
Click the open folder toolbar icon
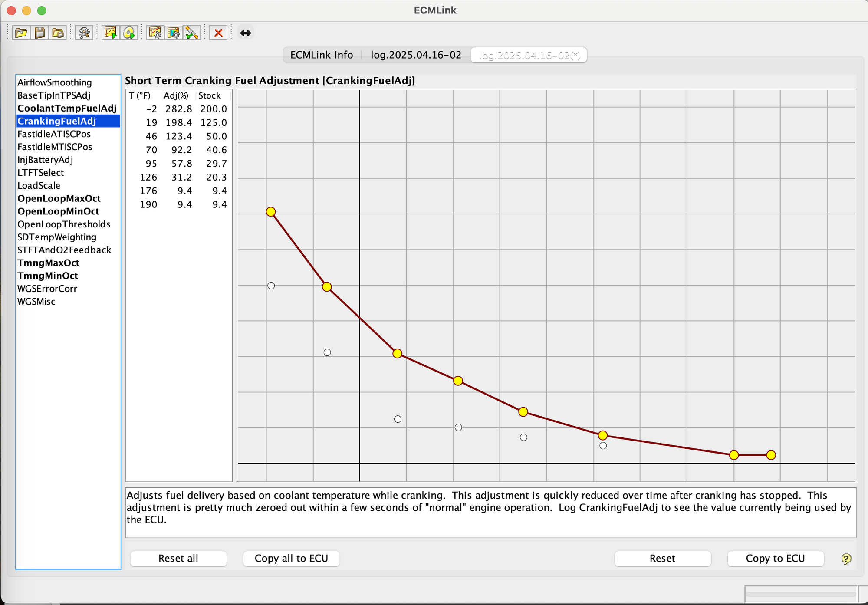pyautogui.click(x=21, y=33)
